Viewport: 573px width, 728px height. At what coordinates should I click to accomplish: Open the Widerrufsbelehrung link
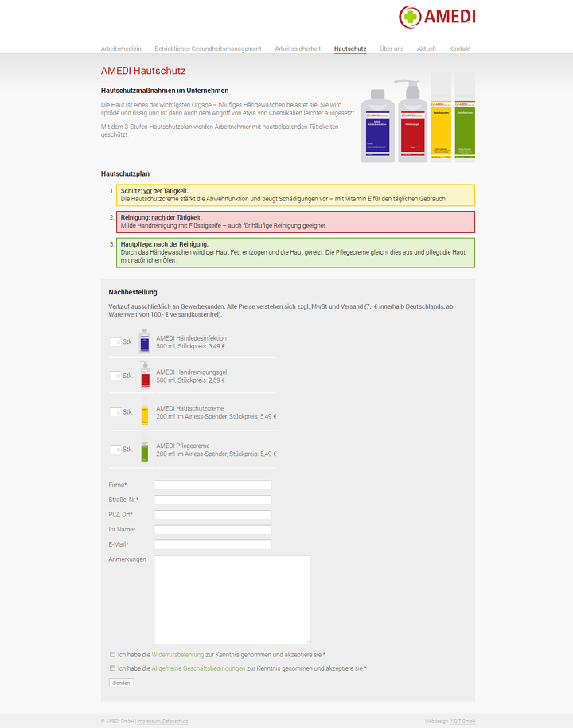point(177,655)
